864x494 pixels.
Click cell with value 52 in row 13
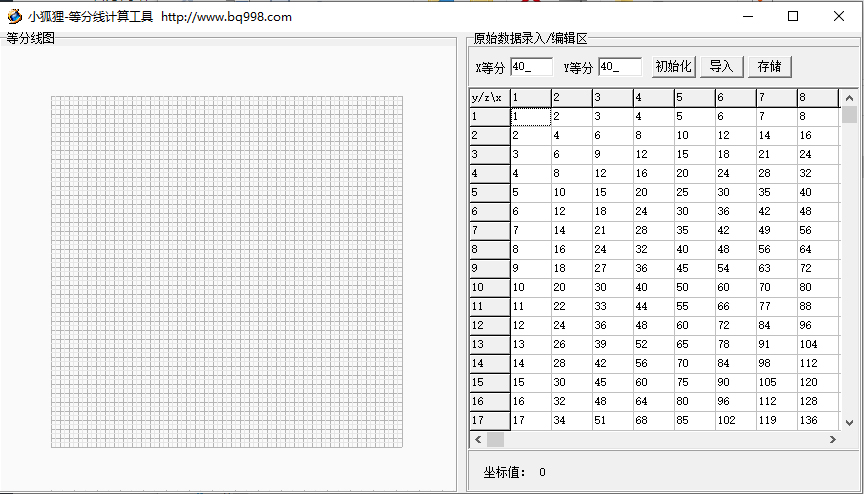[x=654, y=344]
